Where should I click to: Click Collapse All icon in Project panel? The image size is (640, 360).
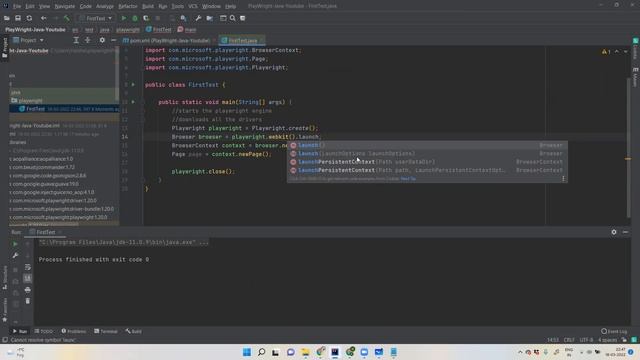(x=87, y=40)
